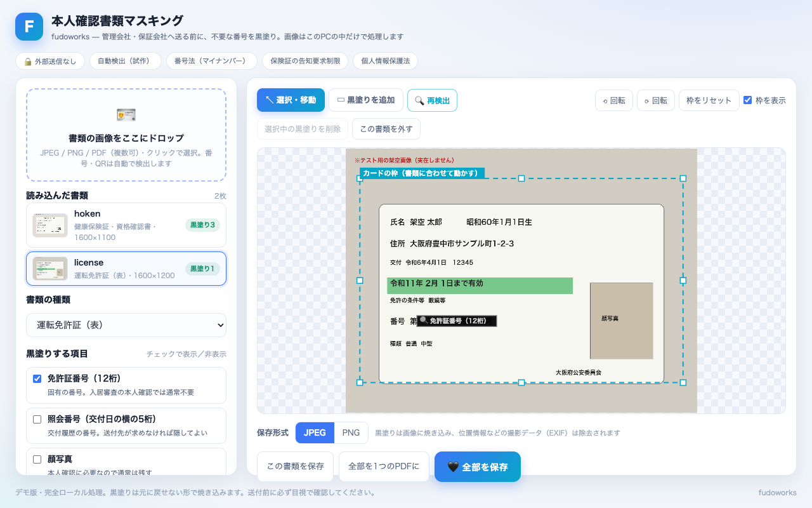The height and width of the screenshot is (508, 812).
Task: Click the bottom-right handle of the card frame
Action: [683, 382]
